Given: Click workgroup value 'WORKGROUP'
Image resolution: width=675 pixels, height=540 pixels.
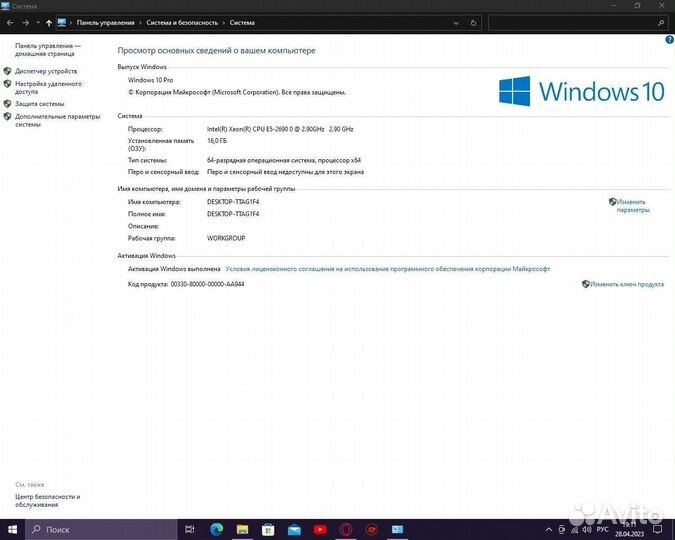Looking at the screenshot, I should pos(226,238).
